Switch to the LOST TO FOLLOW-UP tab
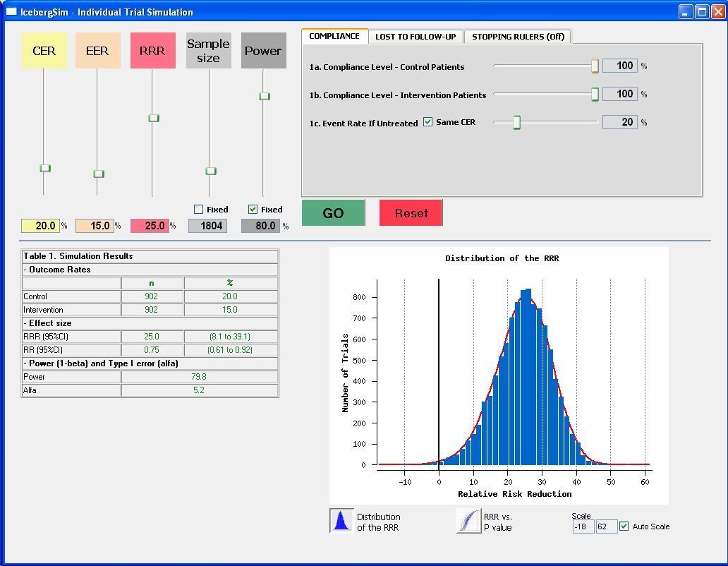 415,37
